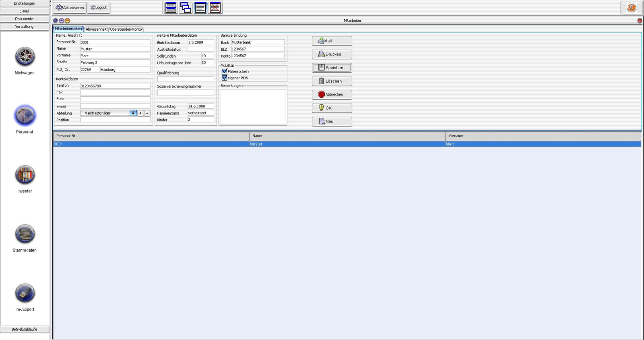Image resolution: width=644 pixels, height=340 pixels.
Task: Remove the Abteilung with minus button
Action: pyautogui.click(x=147, y=113)
